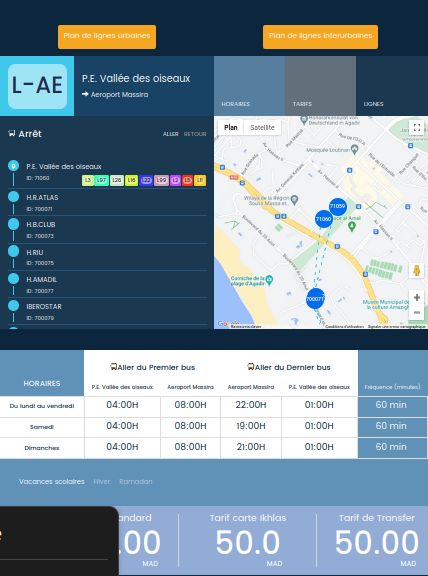Open the L16 line badge
The image size is (428, 576).
(x=132, y=180)
